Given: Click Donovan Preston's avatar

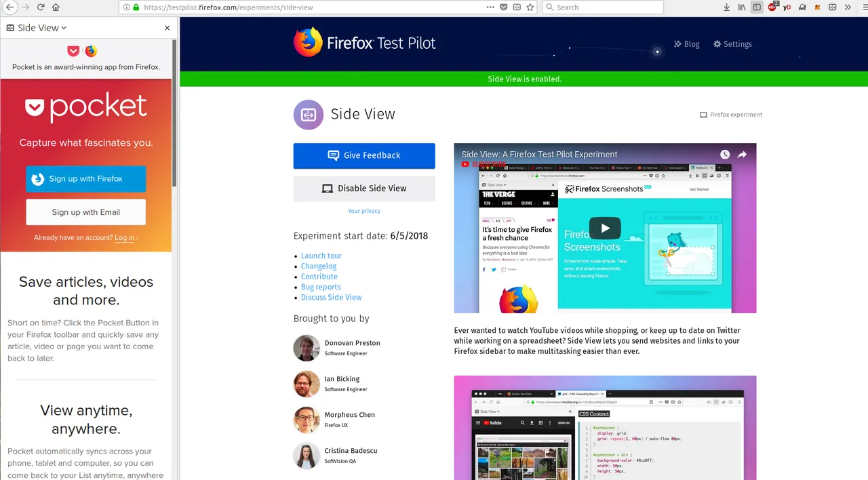Looking at the screenshot, I should 307,348.
